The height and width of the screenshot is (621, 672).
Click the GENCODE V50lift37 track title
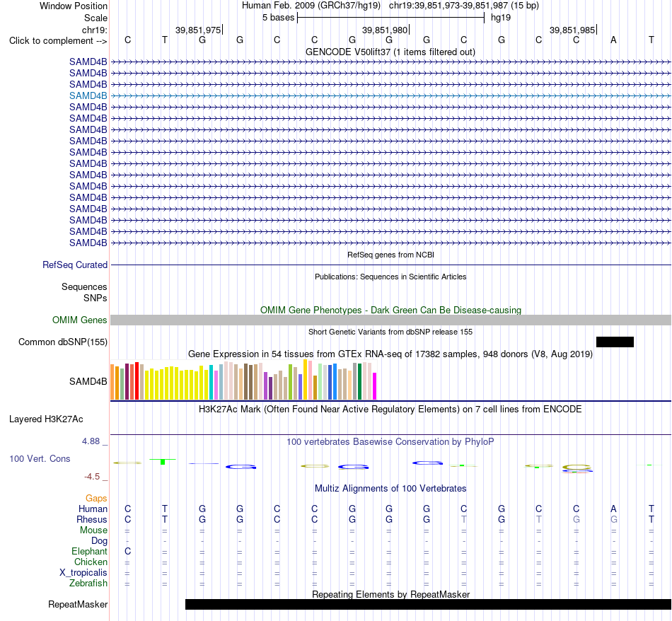390,52
